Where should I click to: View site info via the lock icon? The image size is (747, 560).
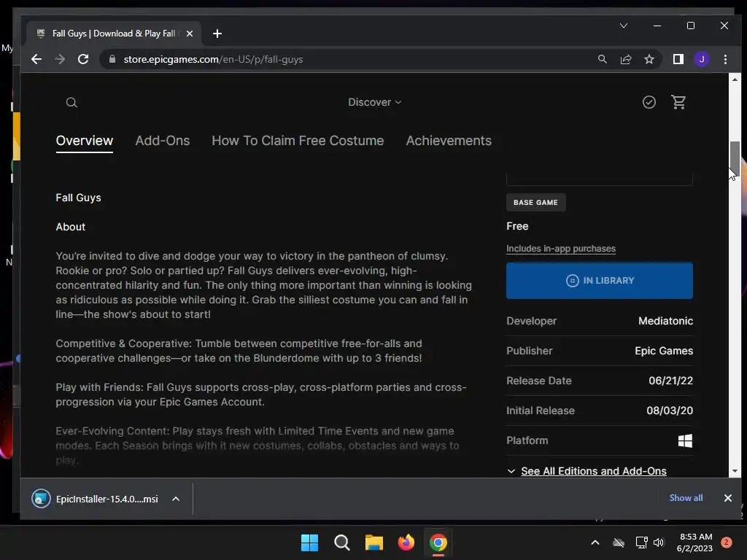(x=112, y=59)
